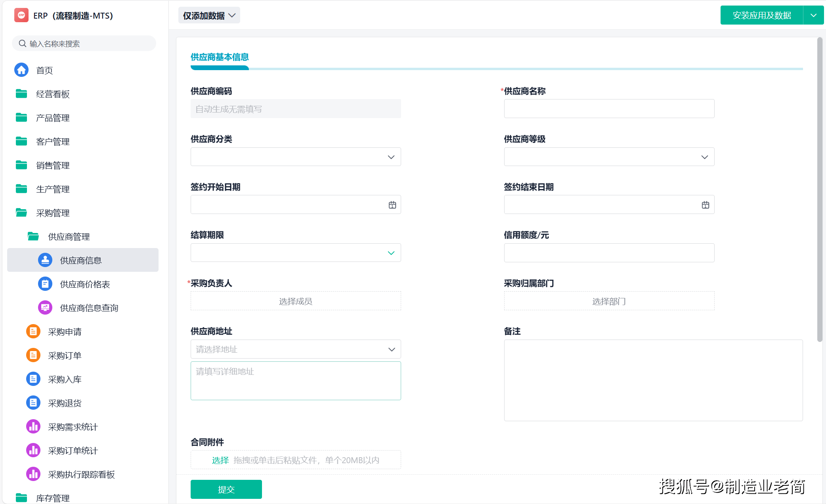826x504 pixels.
Task: Click the 生产管理 folder icon
Action: pos(21,189)
